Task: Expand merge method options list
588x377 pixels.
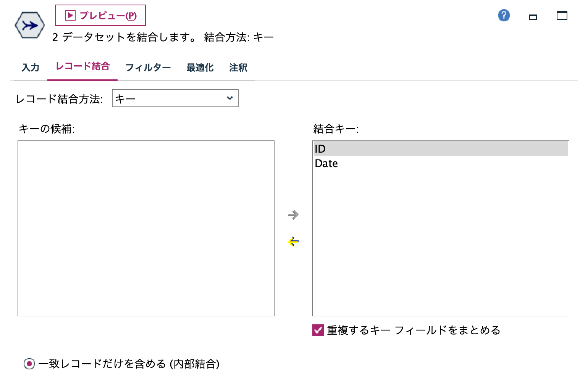Action: (175, 98)
